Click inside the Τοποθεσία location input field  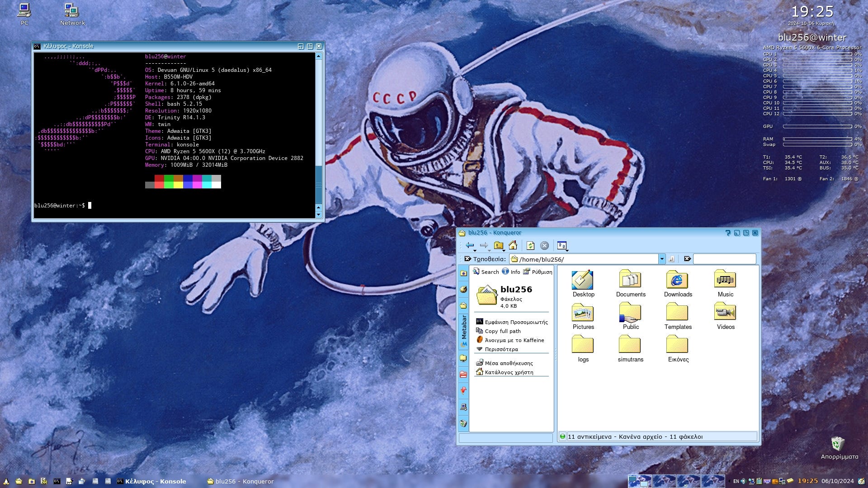[x=588, y=259]
